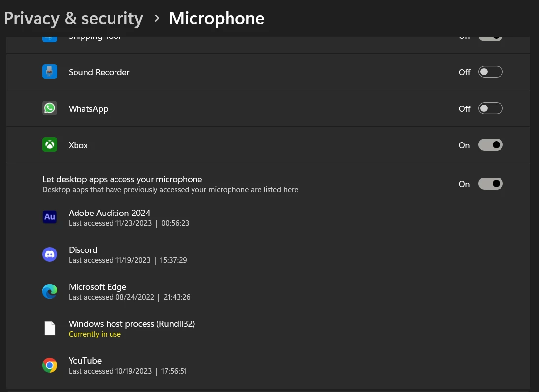Screen dimensions: 539x392
Task: Select the Discord entry name
Action: coord(83,250)
